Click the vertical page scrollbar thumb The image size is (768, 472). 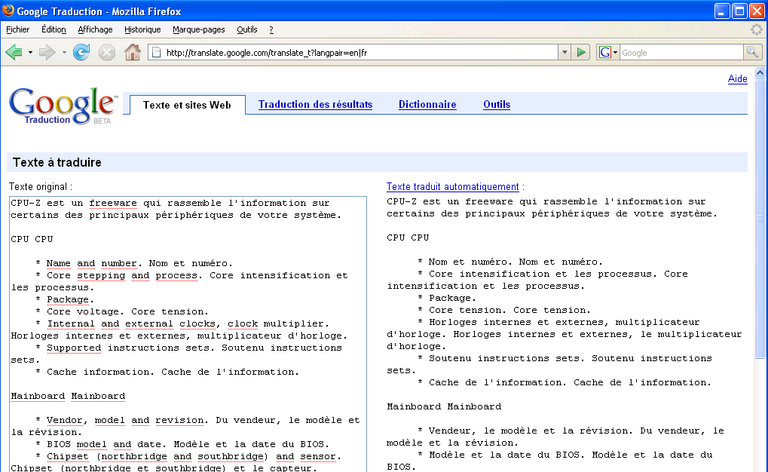pyautogui.click(x=760, y=219)
